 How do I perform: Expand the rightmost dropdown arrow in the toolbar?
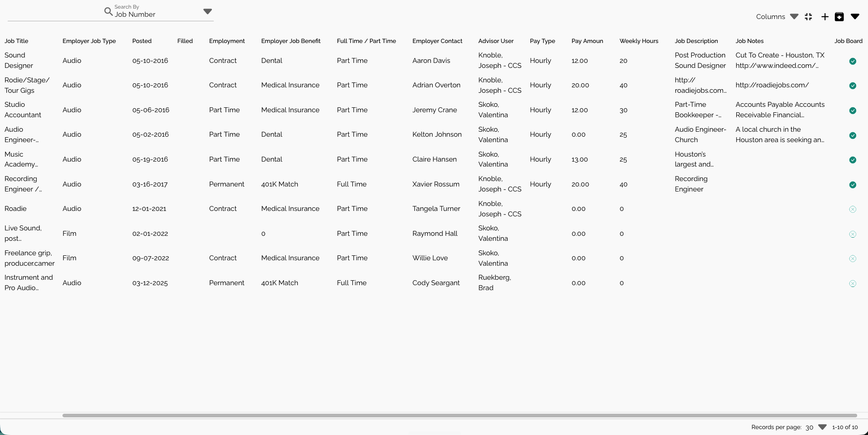tap(855, 17)
